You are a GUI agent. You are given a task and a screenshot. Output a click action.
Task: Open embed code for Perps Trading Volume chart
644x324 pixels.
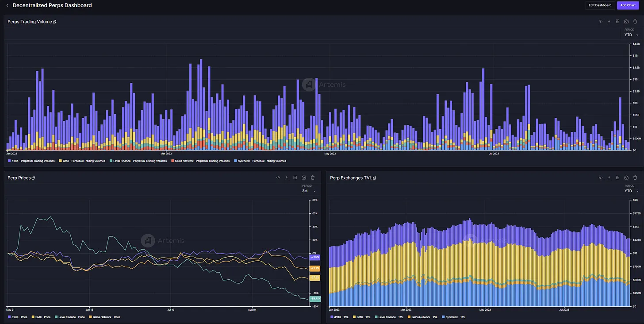(600, 21)
